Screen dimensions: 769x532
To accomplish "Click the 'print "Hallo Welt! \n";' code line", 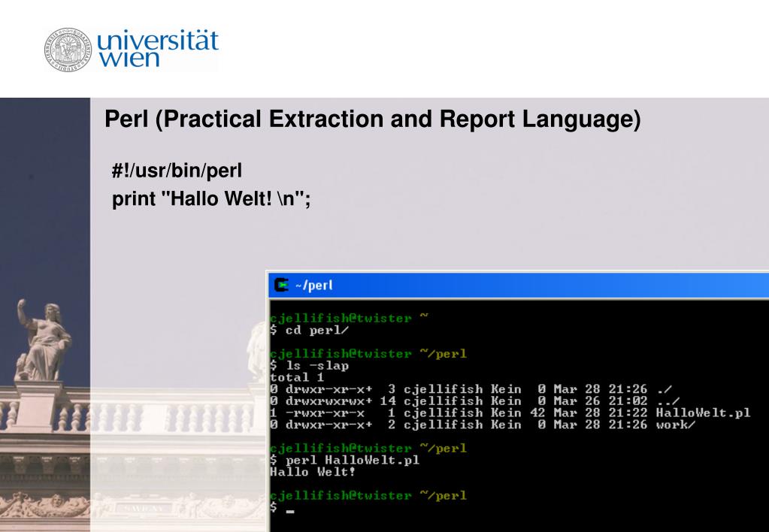I will tap(211, 198).
